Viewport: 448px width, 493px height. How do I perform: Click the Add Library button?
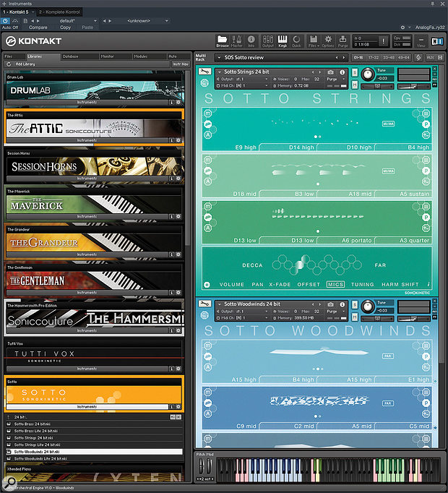25,64
